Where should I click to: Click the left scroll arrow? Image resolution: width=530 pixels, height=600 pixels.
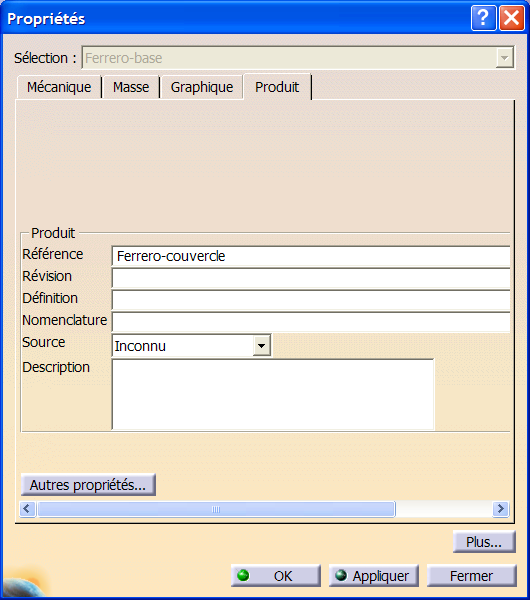coord(27,509)
